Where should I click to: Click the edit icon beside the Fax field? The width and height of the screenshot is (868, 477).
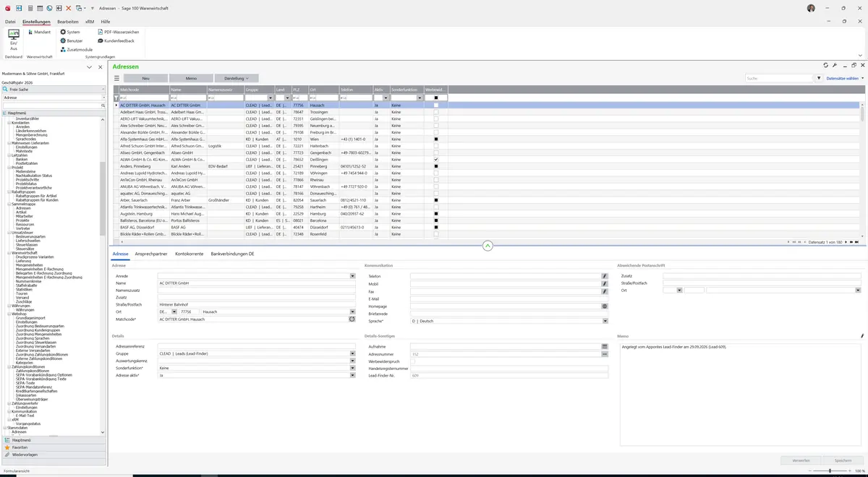pos(605,291)
